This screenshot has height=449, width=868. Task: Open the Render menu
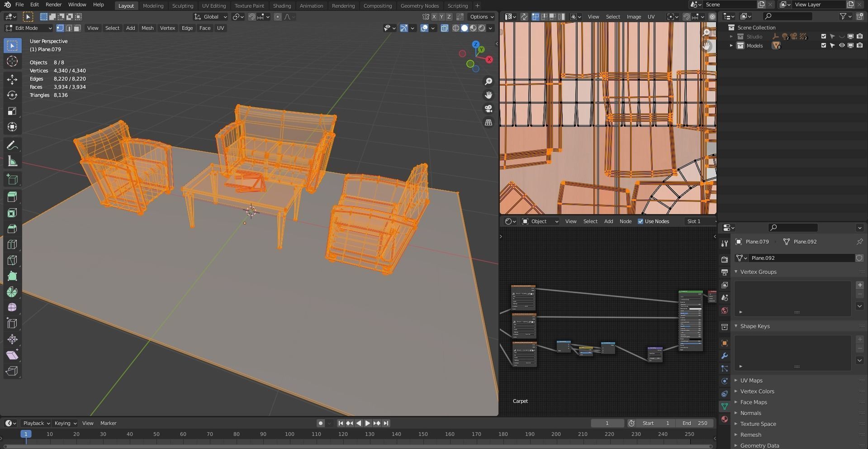53,5
